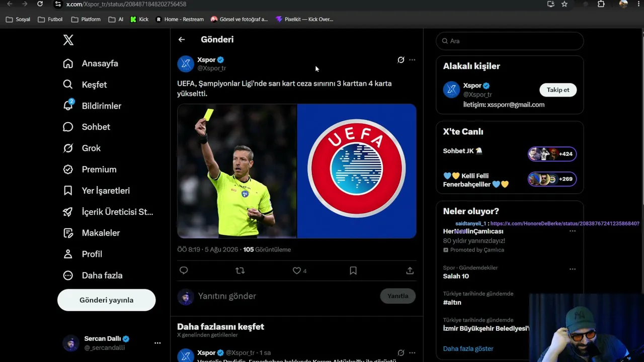Click the x.com address bar URL
This screenshot has height=362, width=644.
tap(126, 4)
